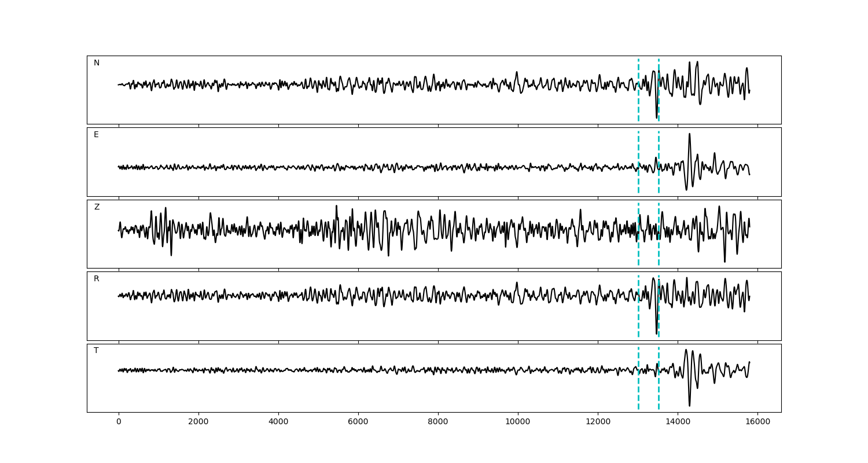Click the R component label
Image resolution: width=868 pixels, height=463 pixels.
point(97,279)
